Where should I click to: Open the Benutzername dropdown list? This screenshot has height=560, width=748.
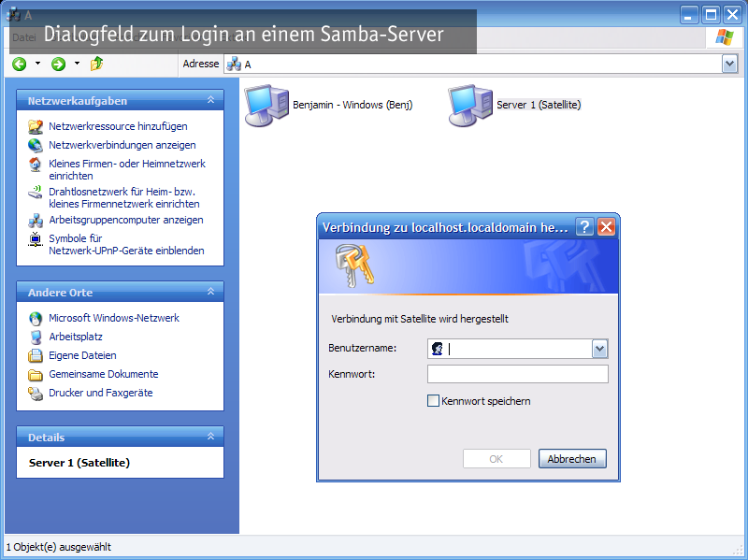click(x=599, y=349)
